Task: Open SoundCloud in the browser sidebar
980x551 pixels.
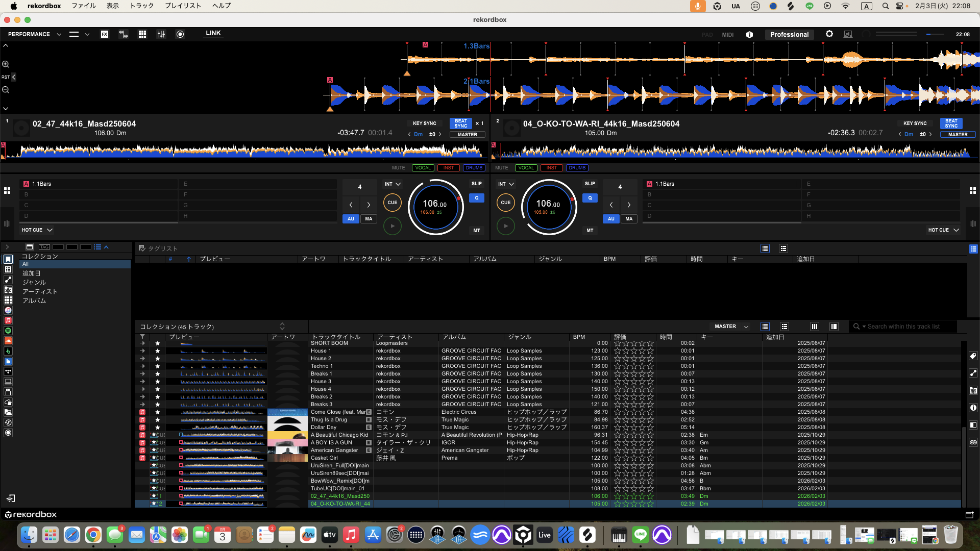Action: (8, 341)
